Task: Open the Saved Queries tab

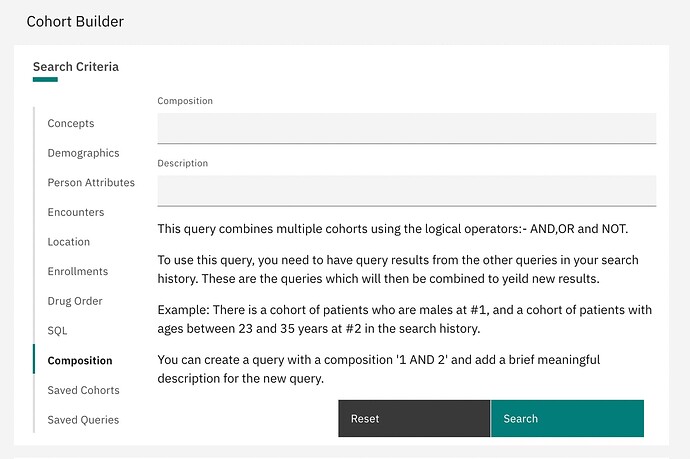Action: point(83,420)
